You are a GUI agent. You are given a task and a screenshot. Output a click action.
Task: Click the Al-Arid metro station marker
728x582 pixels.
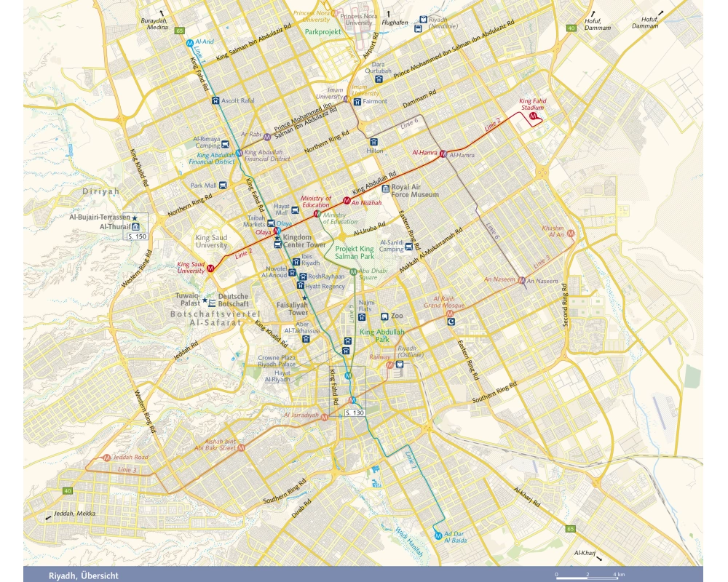pyautogui.click(x=189, y=43)
